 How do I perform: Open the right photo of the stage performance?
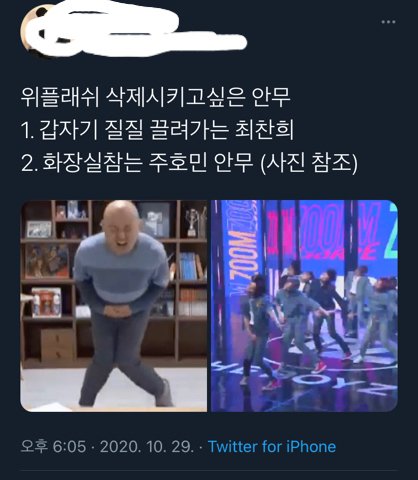(x=304, y=306)
